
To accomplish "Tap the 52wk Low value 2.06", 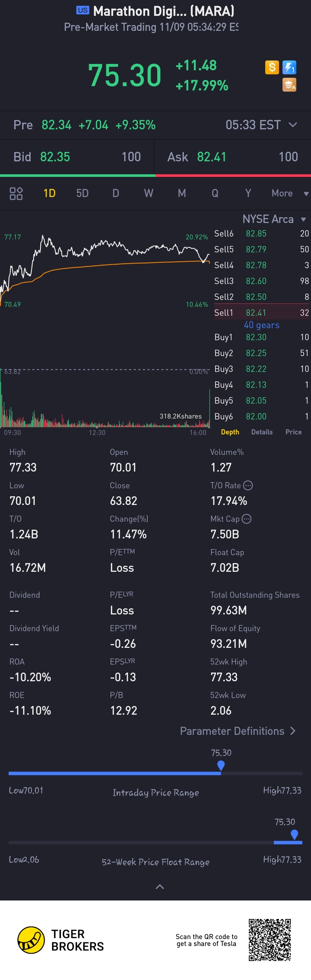I will [221, 711].
